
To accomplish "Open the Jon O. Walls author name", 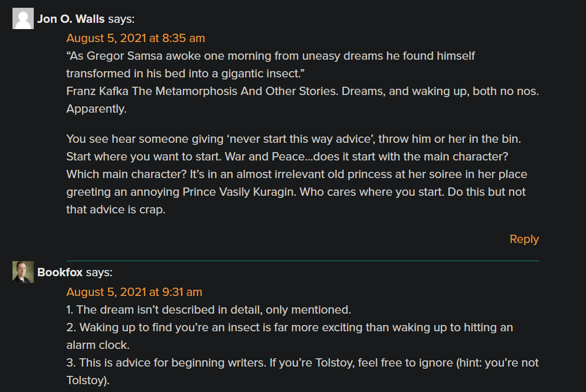I will tap(71, 19).
